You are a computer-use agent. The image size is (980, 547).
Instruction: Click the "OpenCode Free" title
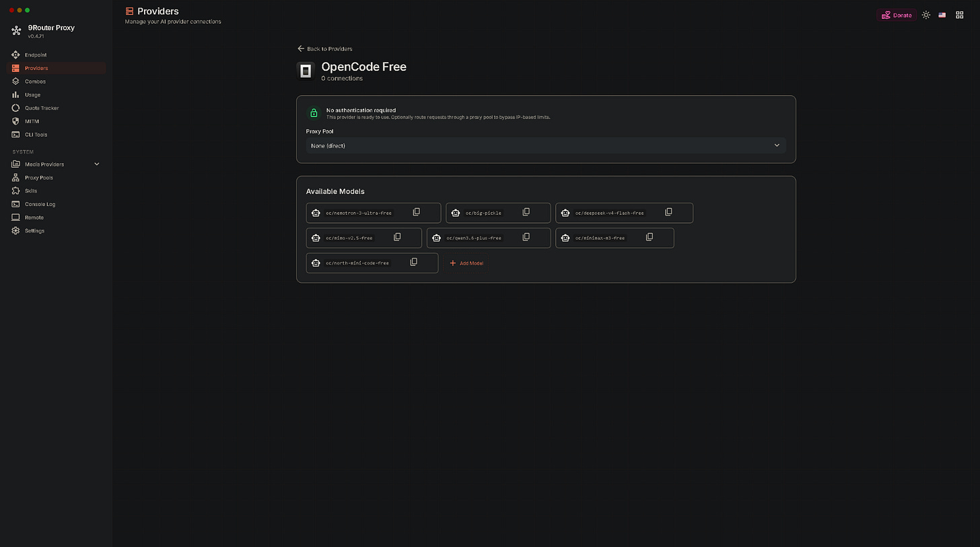point(364,67)
